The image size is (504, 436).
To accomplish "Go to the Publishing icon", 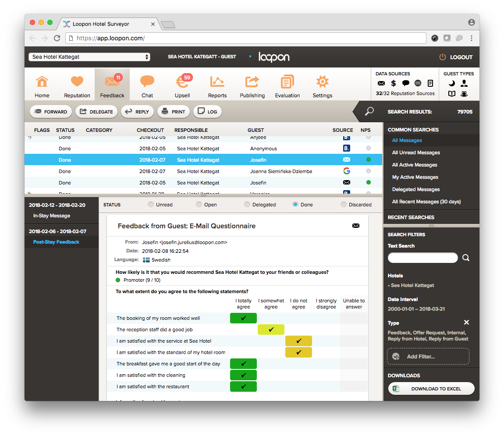I will (252, 82).
